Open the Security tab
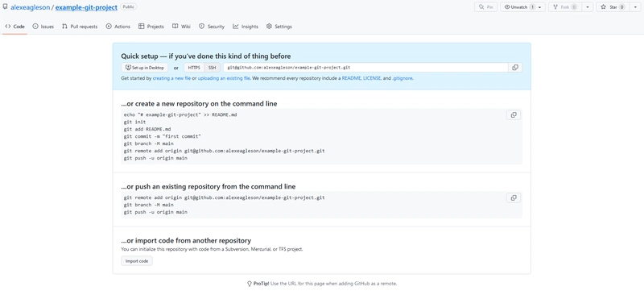The image size is (644, 291). tap(212, 27)
